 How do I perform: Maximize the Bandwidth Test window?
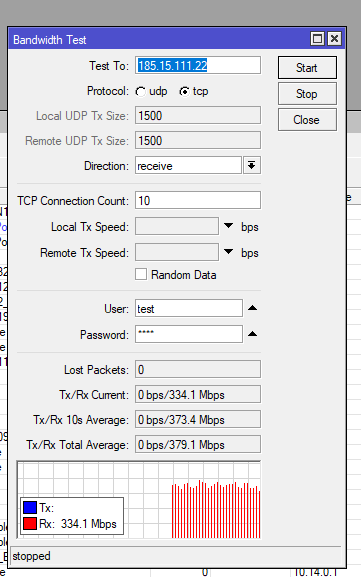(318, 39)
